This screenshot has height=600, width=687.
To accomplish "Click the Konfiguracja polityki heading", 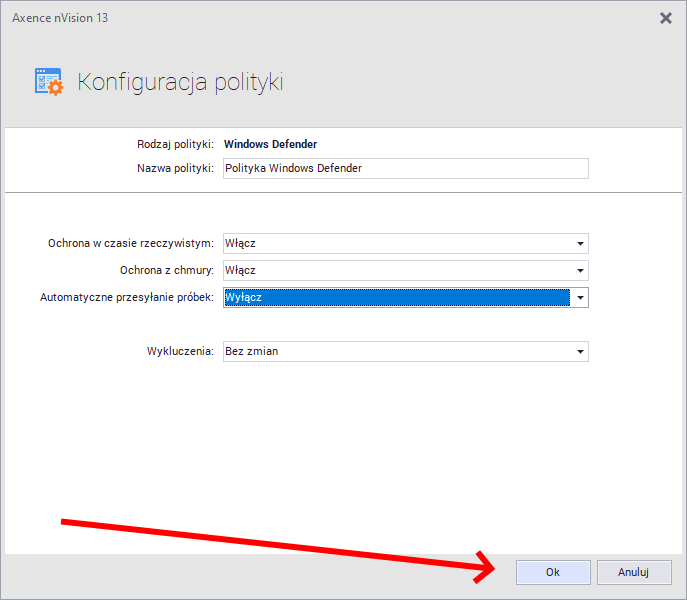I will pyautogui.click(x=180, y=82).
